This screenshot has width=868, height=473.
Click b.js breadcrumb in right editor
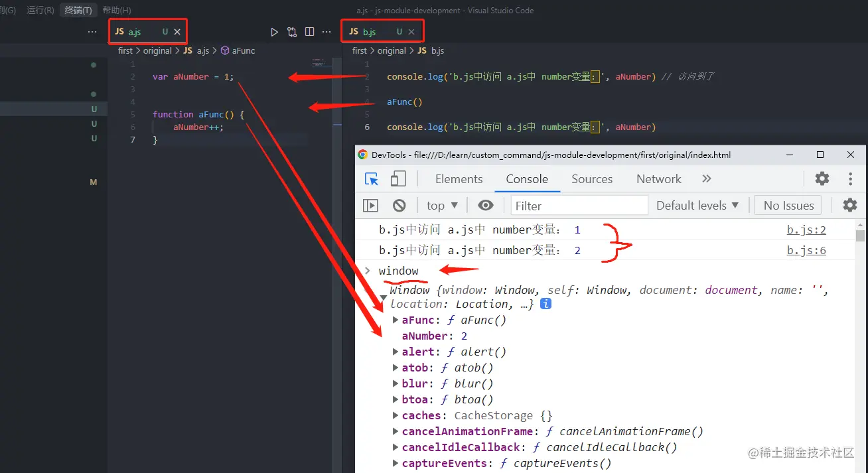431,50
